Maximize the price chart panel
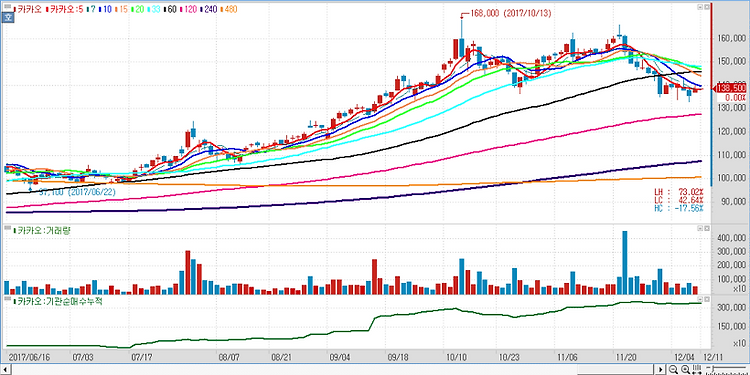This screenshot has height=375, width=750. coord(706,7)
